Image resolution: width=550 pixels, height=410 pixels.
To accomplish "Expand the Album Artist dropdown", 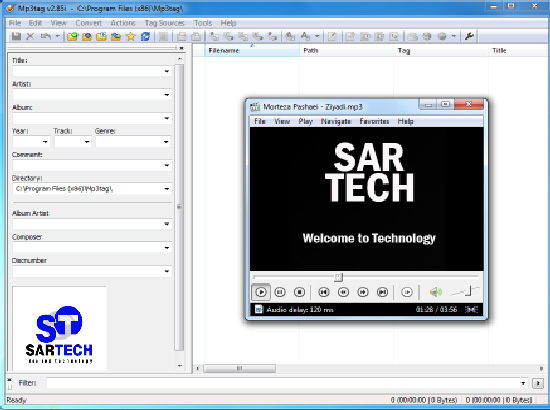I will (x=167, y=224).
